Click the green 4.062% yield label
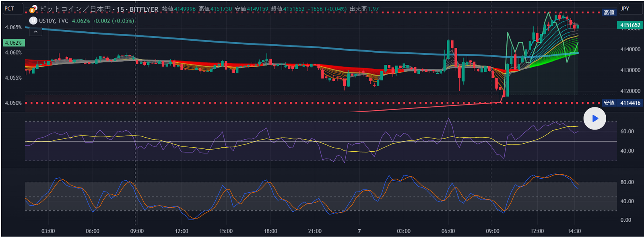Image resolution: width=644 pixels, height=237 pixels. 13,43
